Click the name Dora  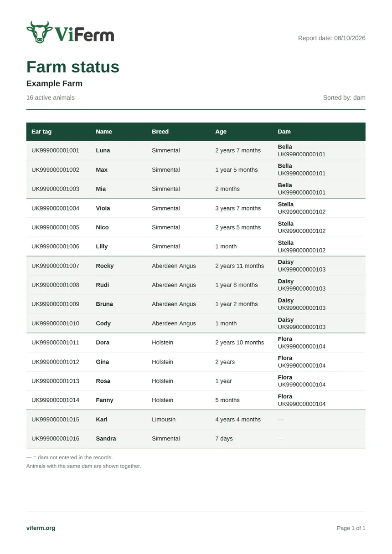103,343
